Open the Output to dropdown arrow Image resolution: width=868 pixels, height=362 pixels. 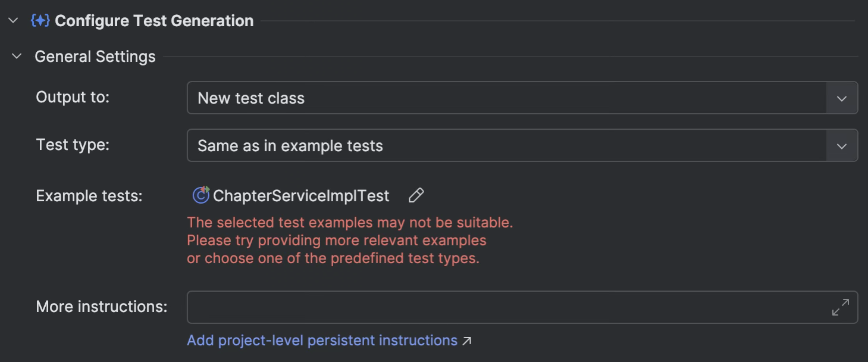841,98
